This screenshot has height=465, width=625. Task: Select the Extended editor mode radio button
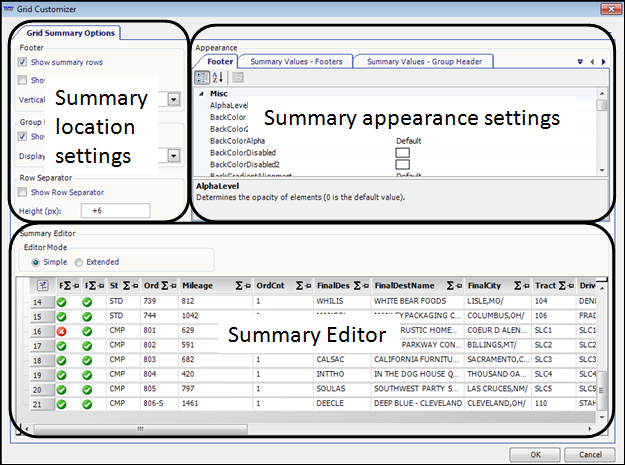tap(80, 262)
